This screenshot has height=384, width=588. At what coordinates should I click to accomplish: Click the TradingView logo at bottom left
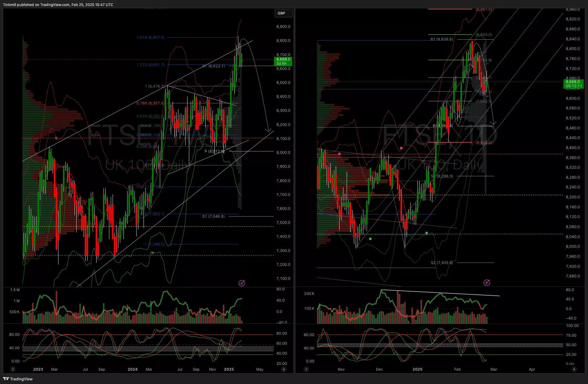[18, 379]
